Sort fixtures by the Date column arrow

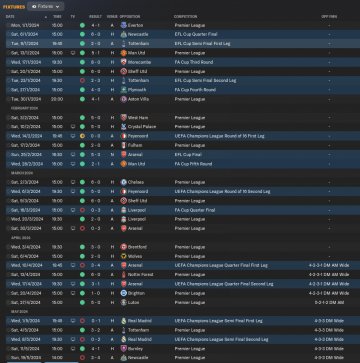point(46,17)
